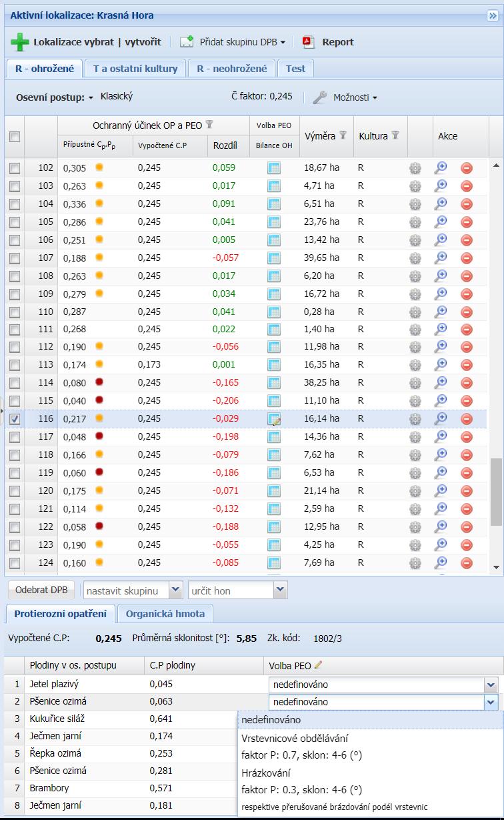This screenshot has height=820, width=504.
Task: Remove row 117 with red minus
Action: [x=467, y=437]
